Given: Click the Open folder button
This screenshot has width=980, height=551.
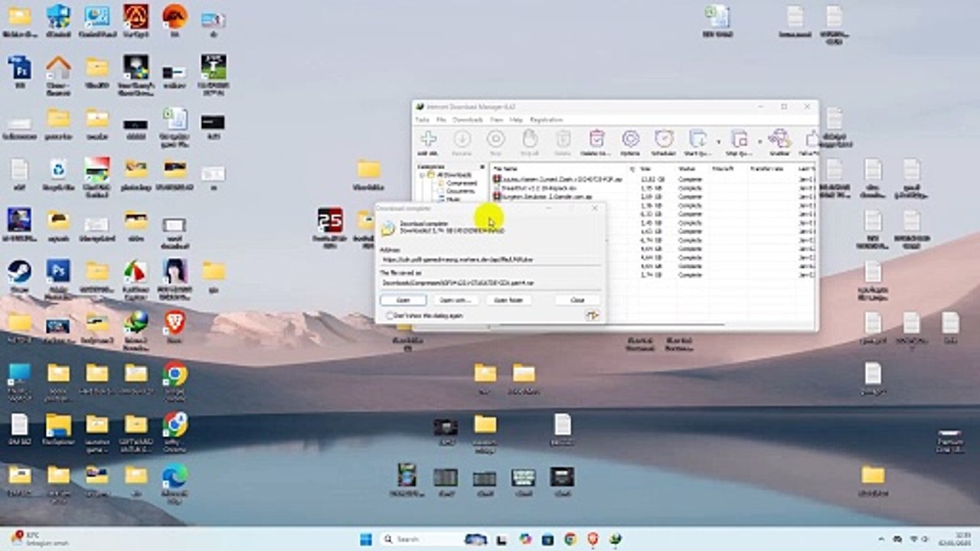Looking at the screenshot, I should 508,300.
